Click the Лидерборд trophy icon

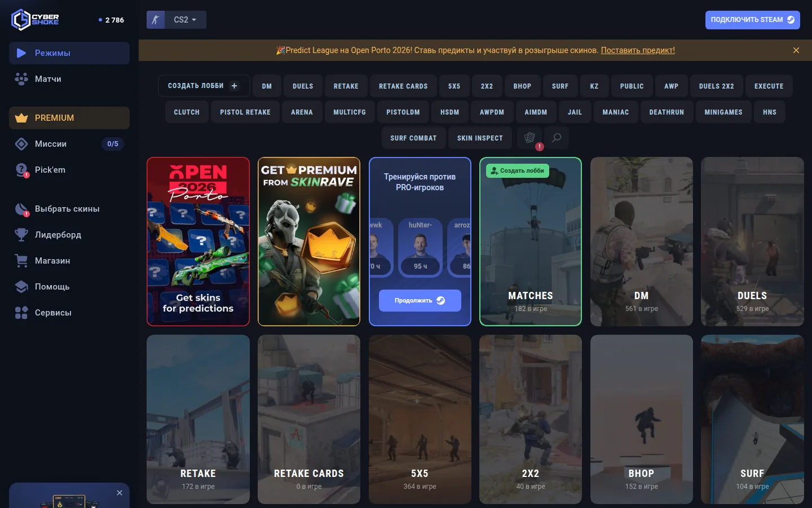[21, 235]
